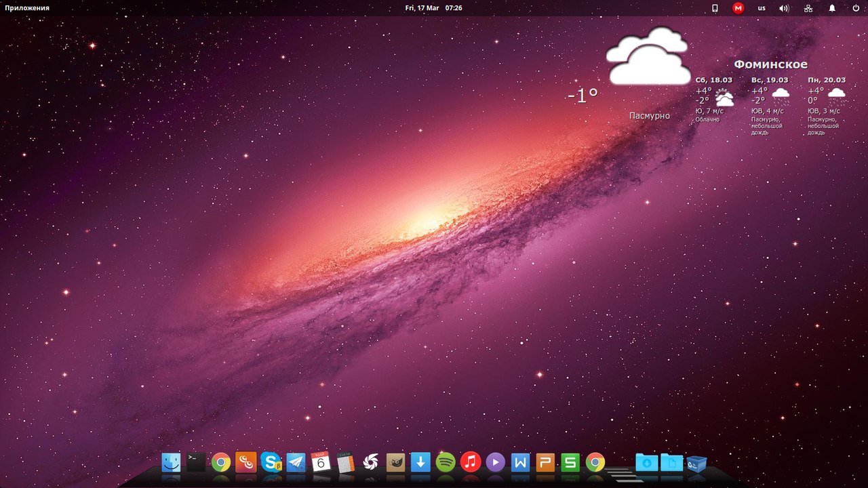The height and width of the screenshot is (488, 868).
Task: Open the MEGA sync tray icon
Action: 738,8
